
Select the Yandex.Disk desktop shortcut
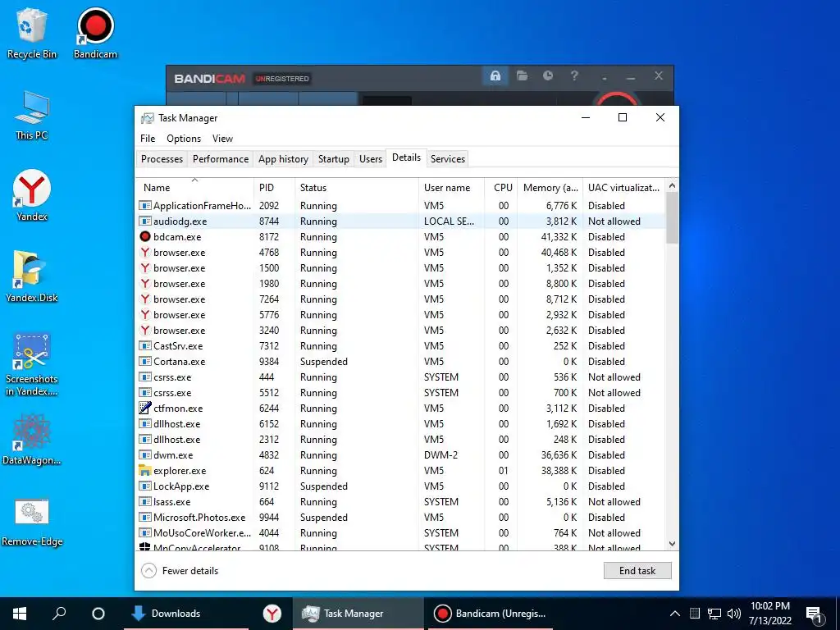(32, 276)
